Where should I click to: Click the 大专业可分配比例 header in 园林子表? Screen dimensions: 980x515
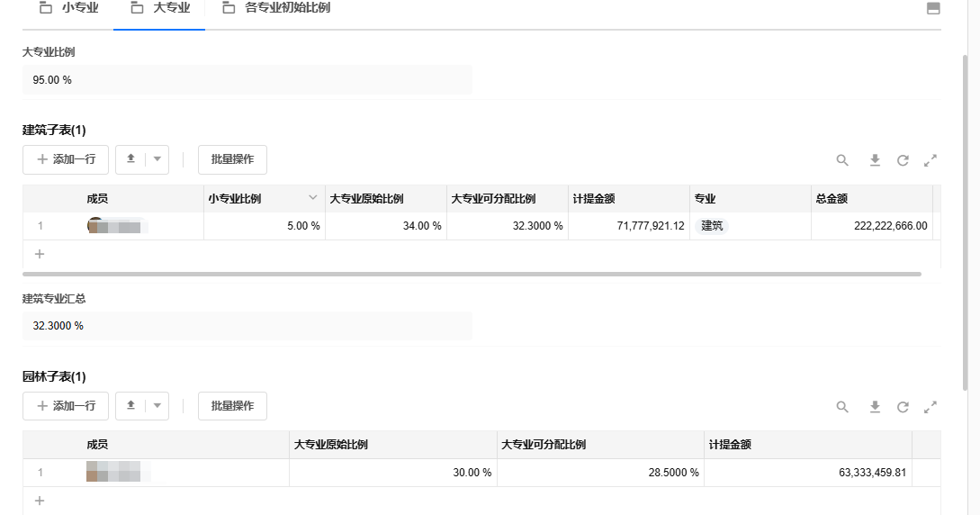[600, 445]
